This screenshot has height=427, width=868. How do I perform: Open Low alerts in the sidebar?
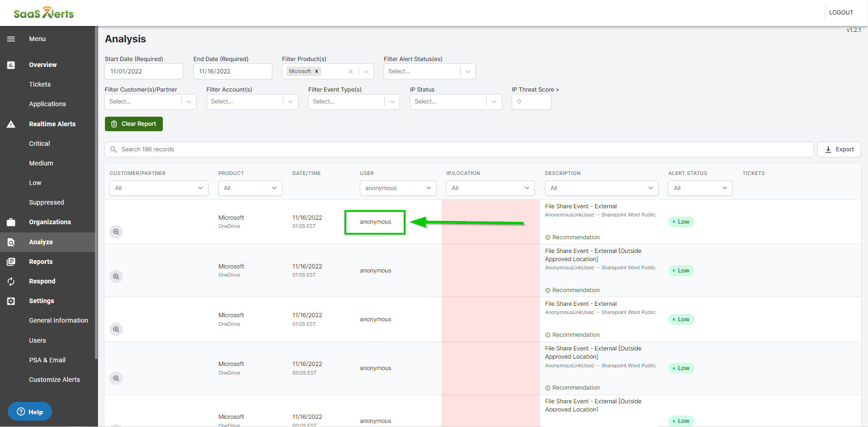click(35, 183)
